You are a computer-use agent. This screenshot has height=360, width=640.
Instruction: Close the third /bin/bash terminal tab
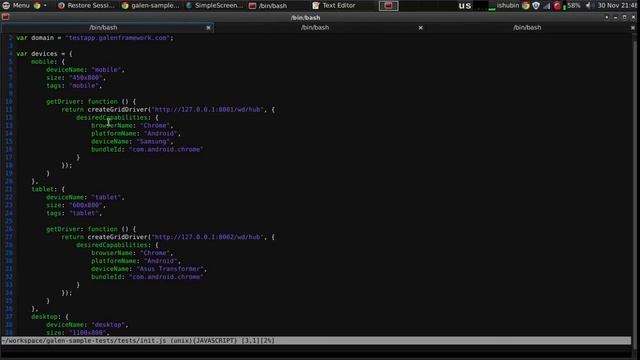tap(633, 28)
